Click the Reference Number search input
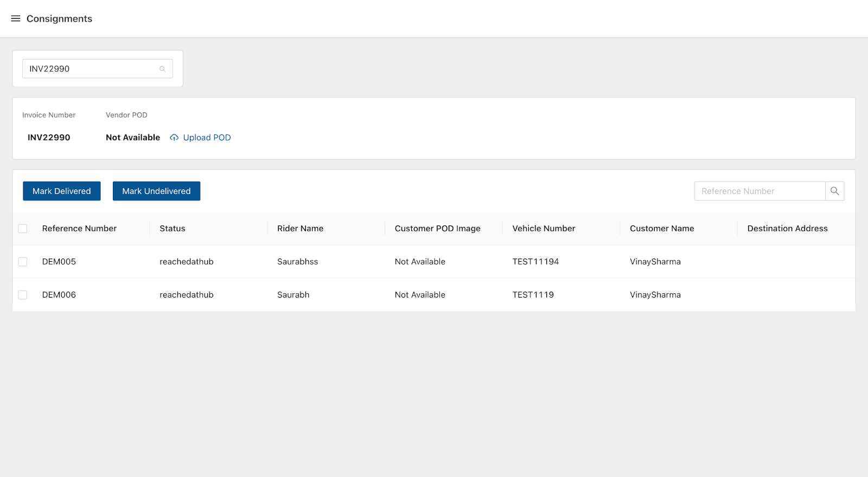The height and width of the screenshot is (477, 868). click(x=759, y=191)
